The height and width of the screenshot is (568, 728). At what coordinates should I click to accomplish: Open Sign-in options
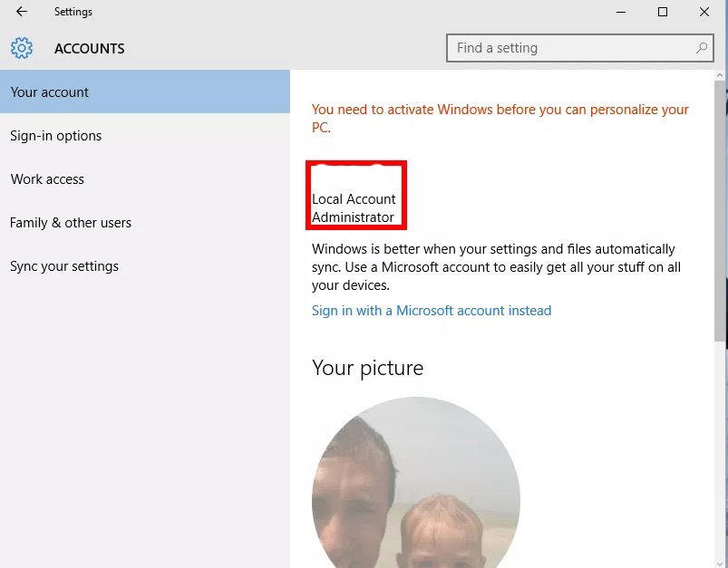coord(55,136)
